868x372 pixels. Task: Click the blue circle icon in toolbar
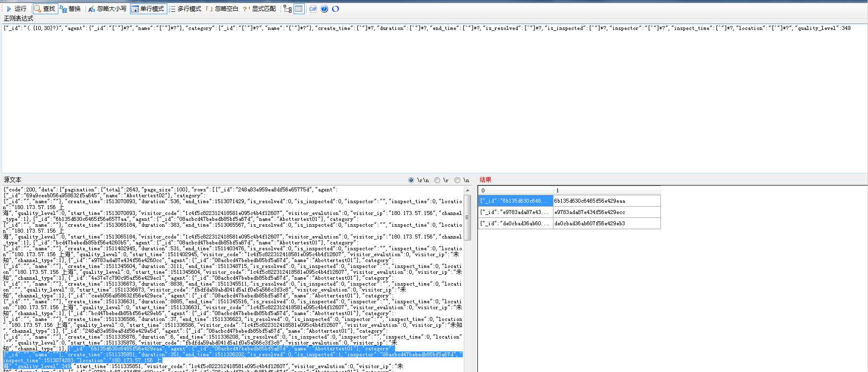point(336,9)
